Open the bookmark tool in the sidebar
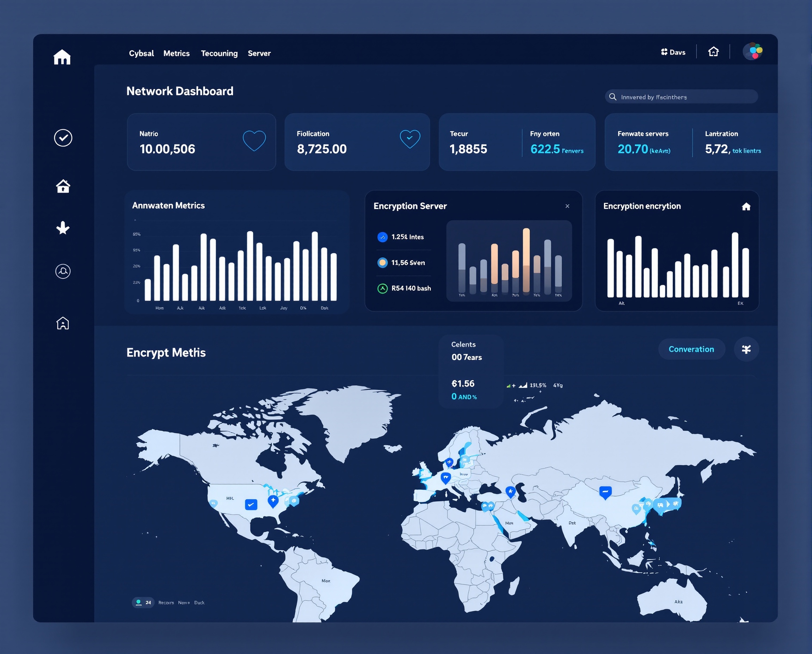This screenshot has width=812, height=654. [x=63, y=228]
